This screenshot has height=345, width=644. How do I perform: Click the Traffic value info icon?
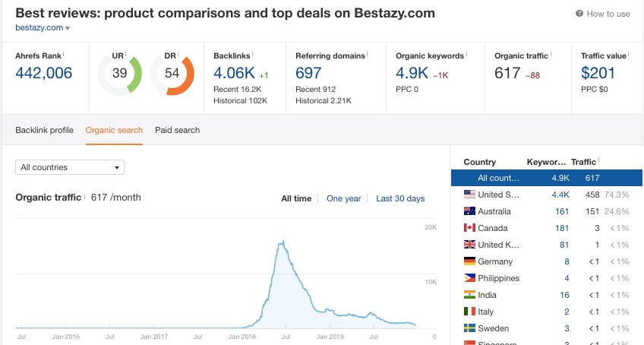[629, 53]
